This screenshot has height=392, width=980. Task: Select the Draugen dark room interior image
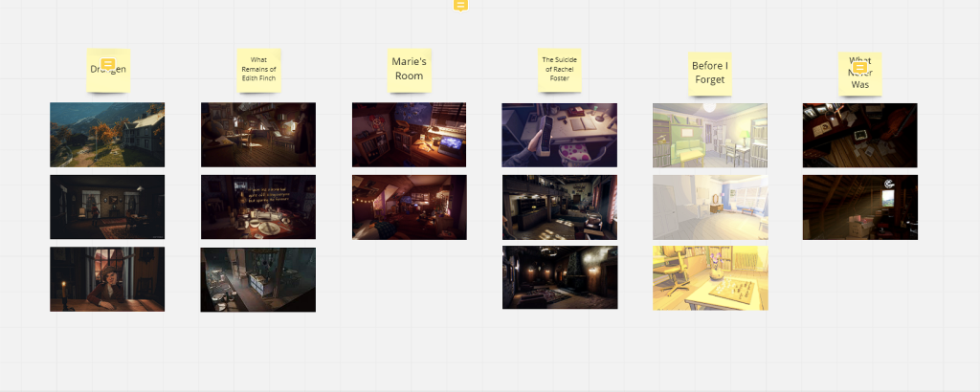107,207
